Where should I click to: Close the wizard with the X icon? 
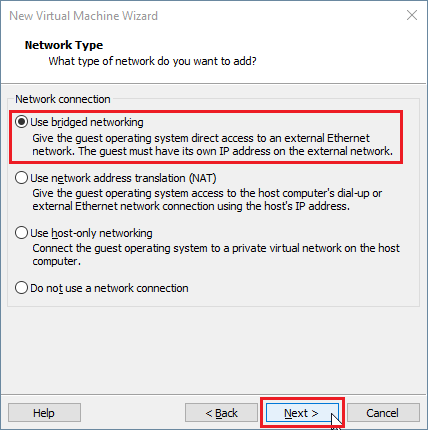click(412, 15)
